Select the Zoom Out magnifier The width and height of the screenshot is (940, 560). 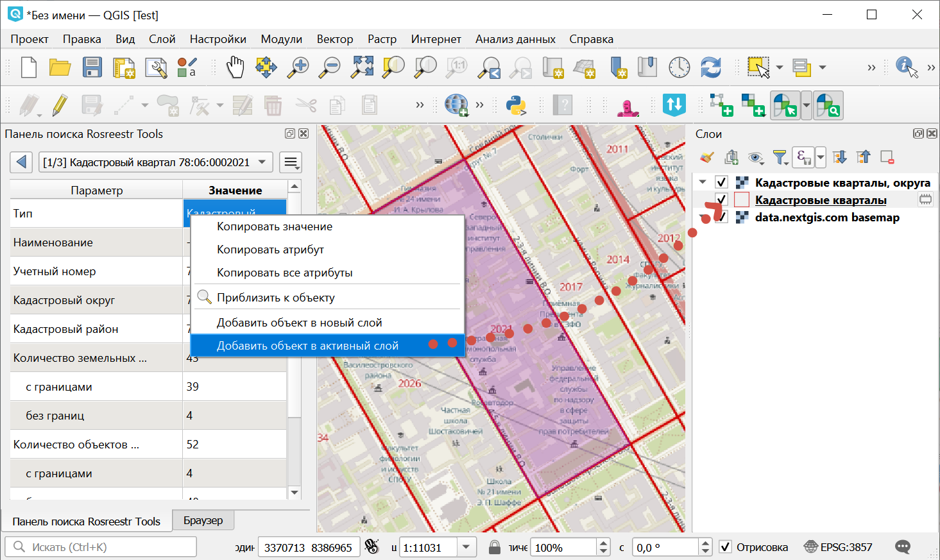[x=330, y=67]
